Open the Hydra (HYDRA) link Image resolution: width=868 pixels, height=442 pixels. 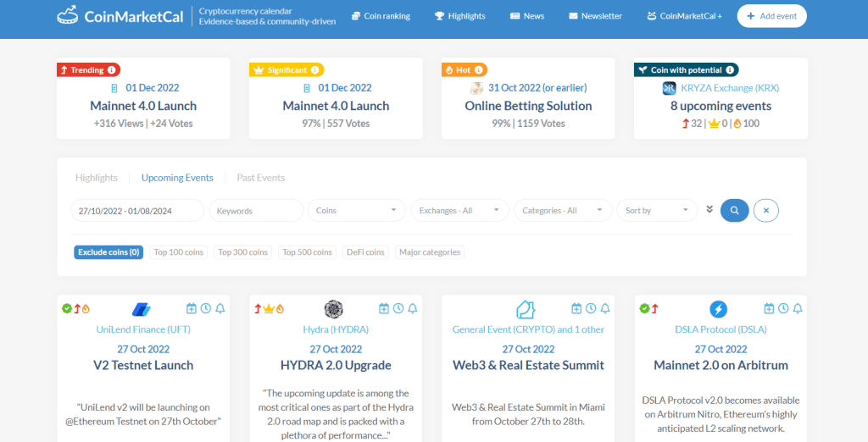336,329
